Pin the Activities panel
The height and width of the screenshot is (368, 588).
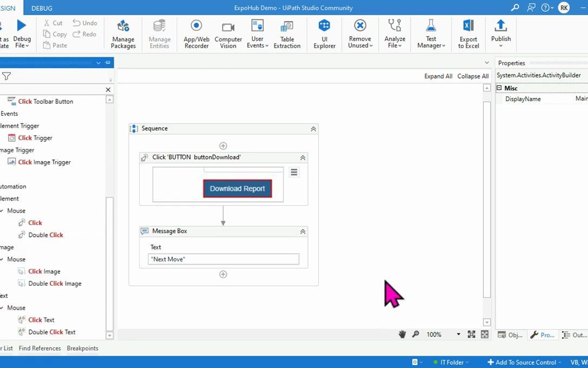point(108,63)
